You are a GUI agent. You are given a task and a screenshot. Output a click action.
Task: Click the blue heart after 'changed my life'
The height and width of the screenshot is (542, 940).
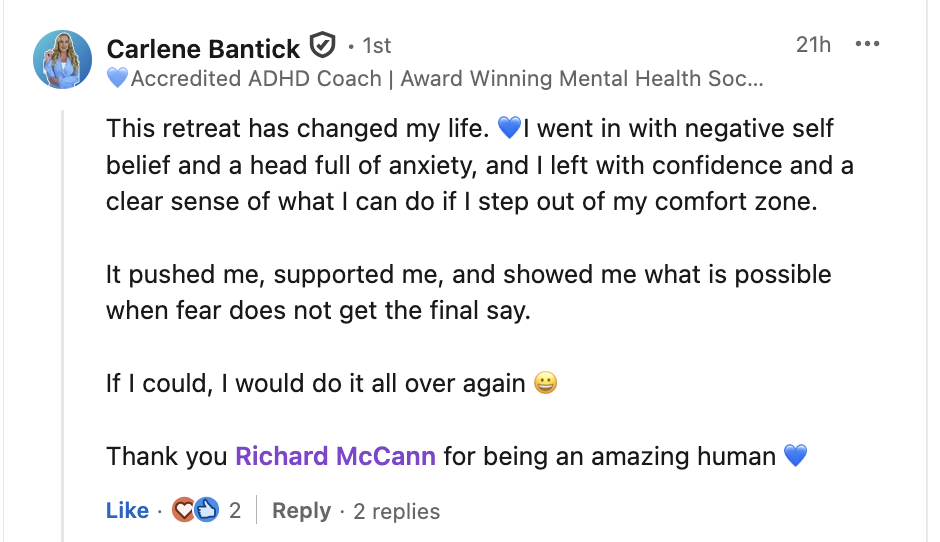point(509,128)
